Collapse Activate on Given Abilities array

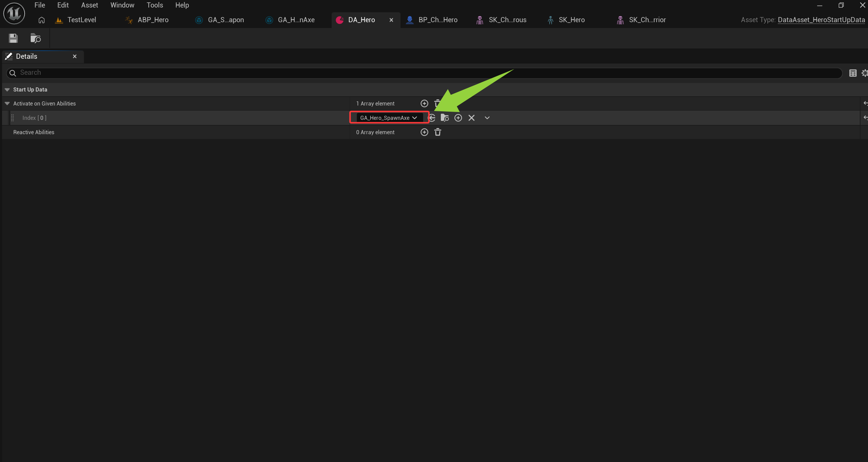7,103
